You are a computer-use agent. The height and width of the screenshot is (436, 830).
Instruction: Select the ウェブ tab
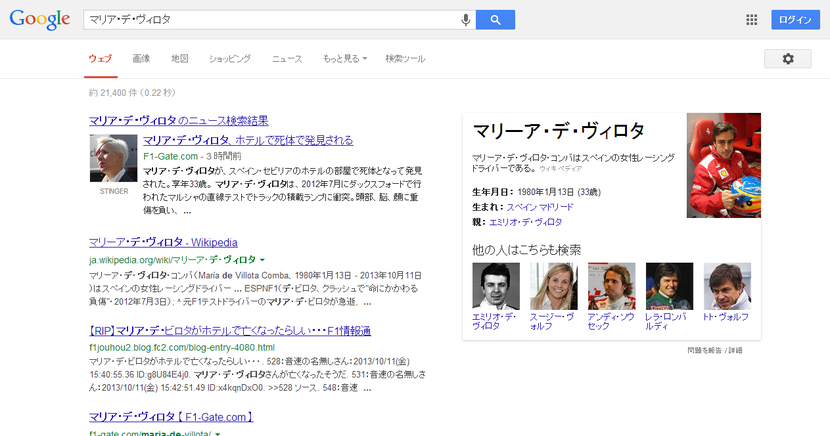pos(101,59)
